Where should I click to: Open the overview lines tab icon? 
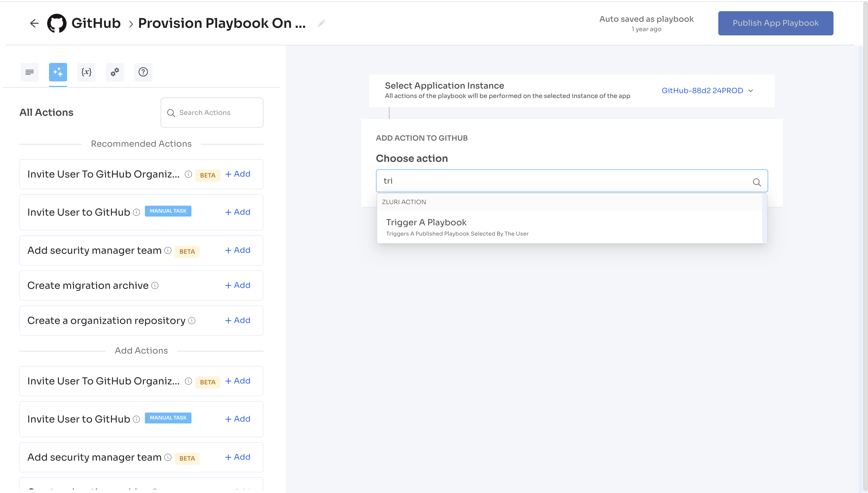point(29,72)
